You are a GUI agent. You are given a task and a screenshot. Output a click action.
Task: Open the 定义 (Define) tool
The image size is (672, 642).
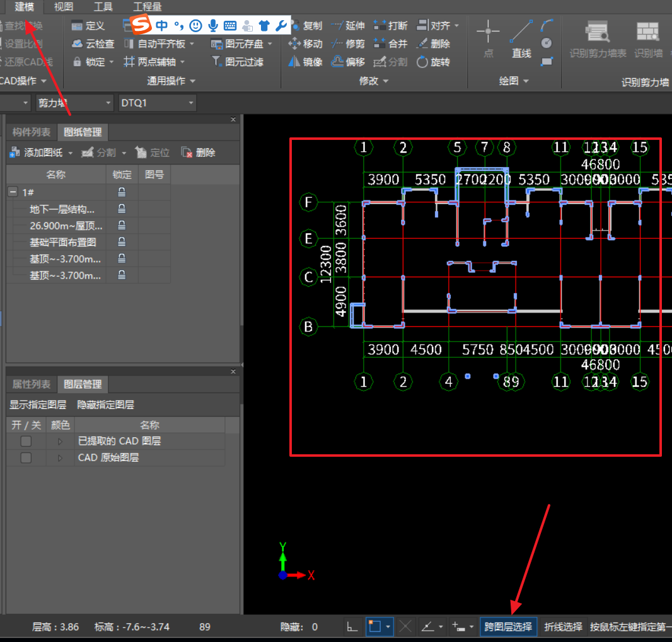click(88, 26)
